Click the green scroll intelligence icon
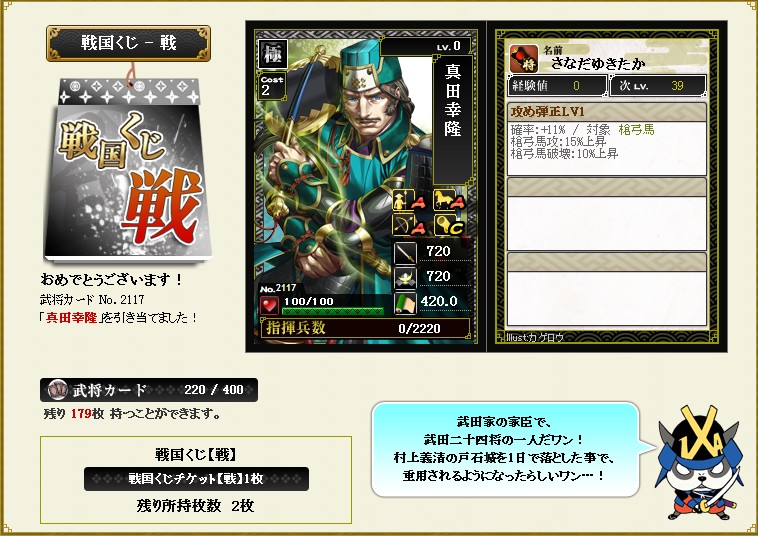758x536 pixels. point(405,304)
